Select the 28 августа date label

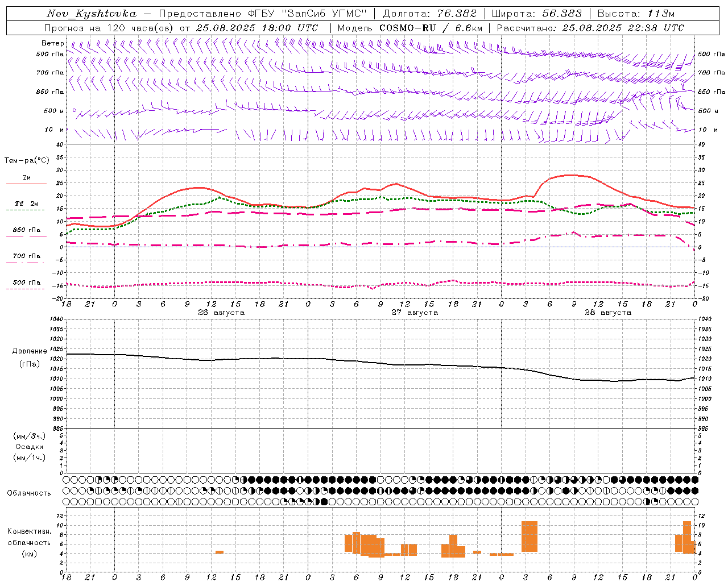coord(608,313)
